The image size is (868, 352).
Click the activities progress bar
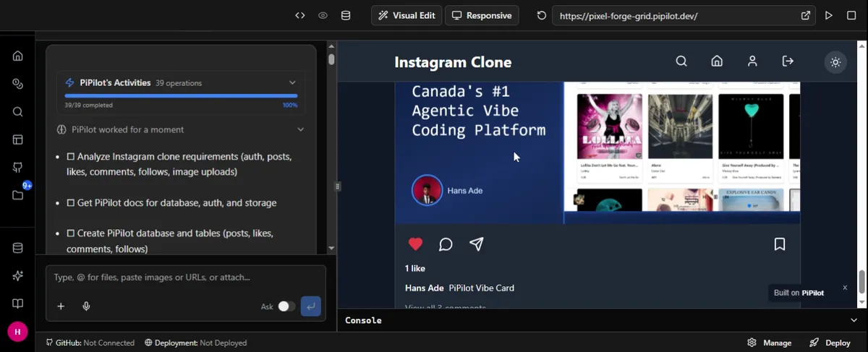181,95
